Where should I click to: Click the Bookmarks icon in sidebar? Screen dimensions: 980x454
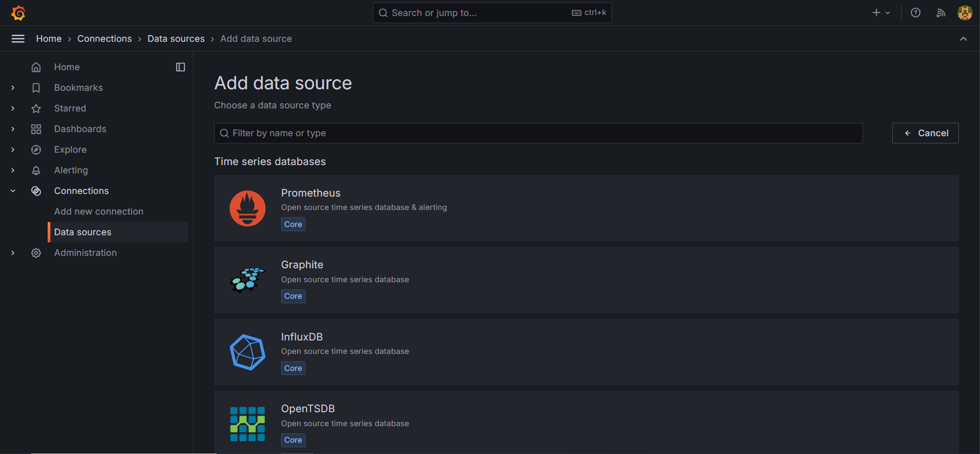[x=36, y=88]
